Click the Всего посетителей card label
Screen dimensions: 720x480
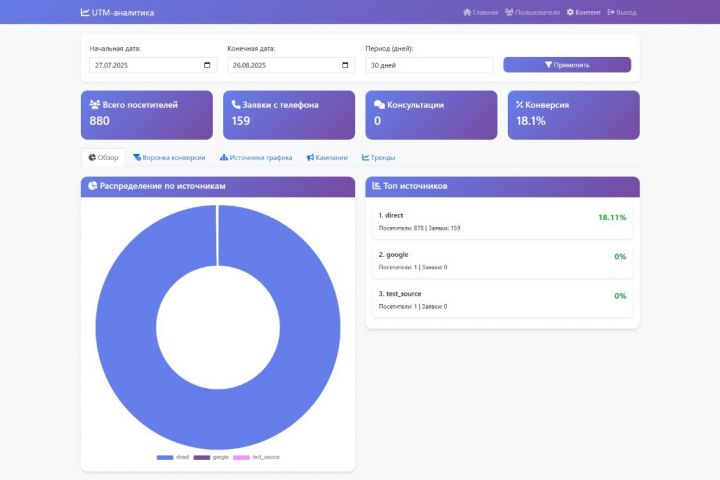(x=140, y=105)
